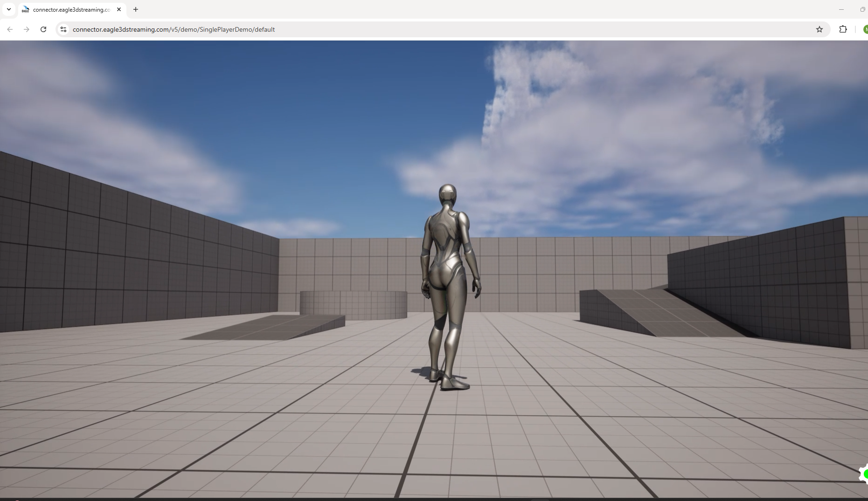Viewport: 868px width, 501px height.
Task: Open the green profile avatar
Action: [865, 29]
